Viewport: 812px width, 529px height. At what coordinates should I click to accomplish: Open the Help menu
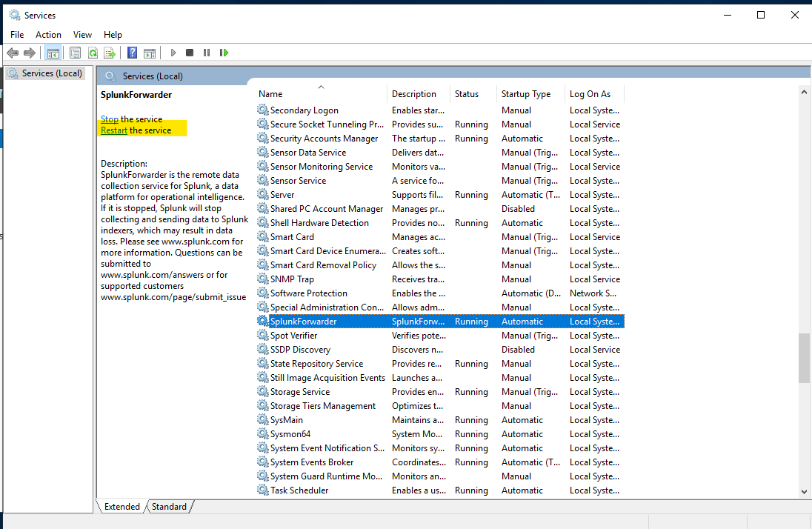coord(113,35)
